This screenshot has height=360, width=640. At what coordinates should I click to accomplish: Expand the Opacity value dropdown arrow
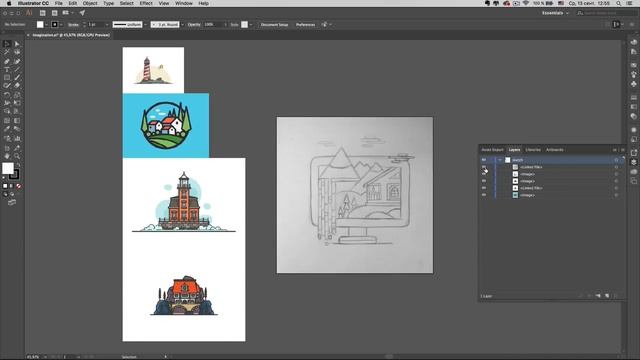[225, 24]
